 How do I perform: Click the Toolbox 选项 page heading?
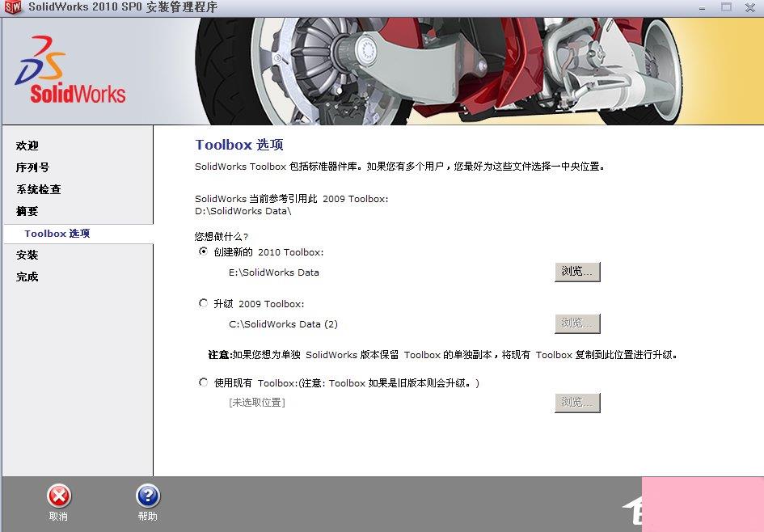(x=239, y=145)
